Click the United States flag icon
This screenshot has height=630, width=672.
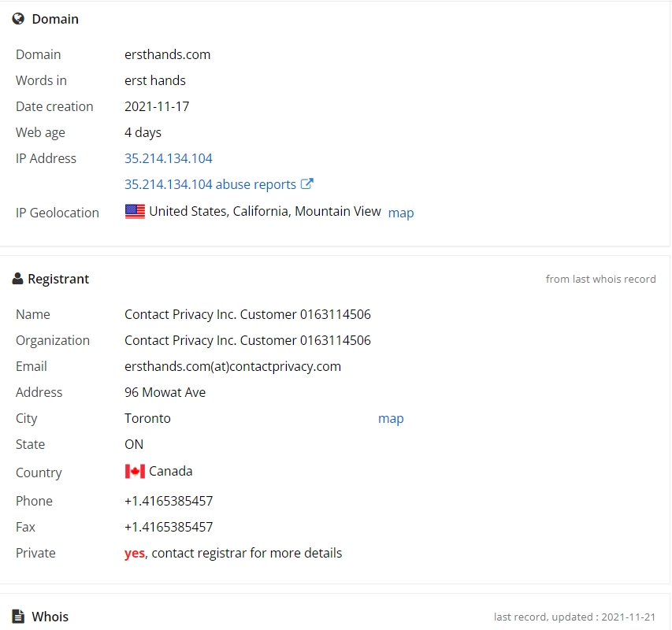point(135,212)
